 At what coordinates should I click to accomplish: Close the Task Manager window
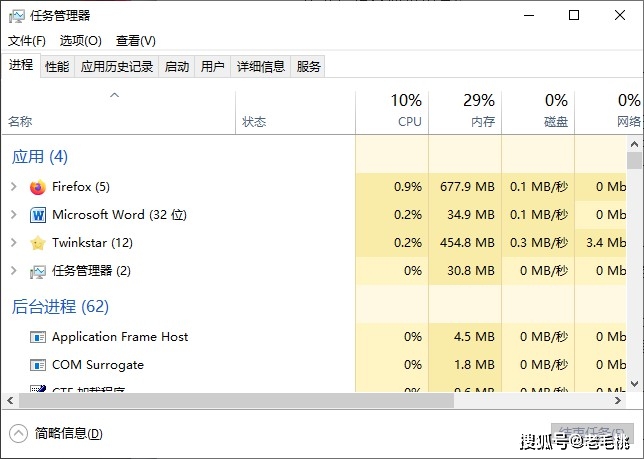[x=620, y=16]
